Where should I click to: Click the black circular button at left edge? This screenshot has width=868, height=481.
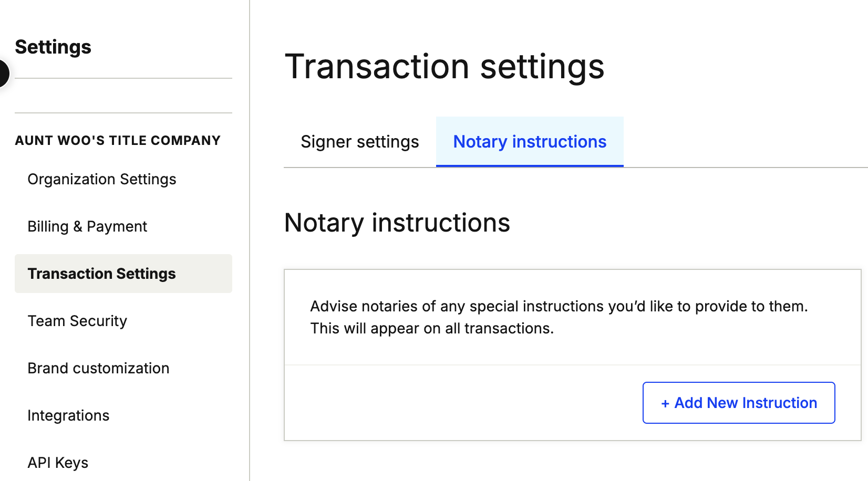click(3, 74)
